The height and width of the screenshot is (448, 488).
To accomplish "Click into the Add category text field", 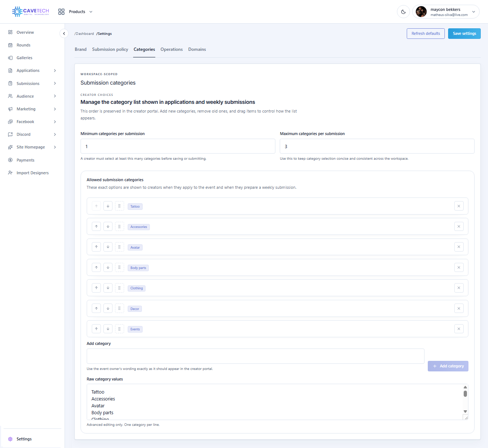I will [x=255, y=356].
